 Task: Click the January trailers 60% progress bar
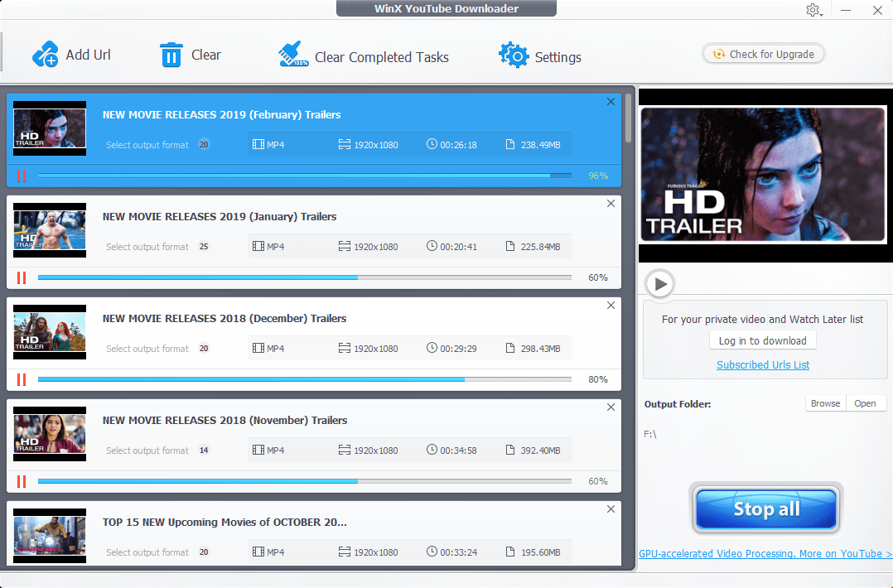tap(305, 277)
